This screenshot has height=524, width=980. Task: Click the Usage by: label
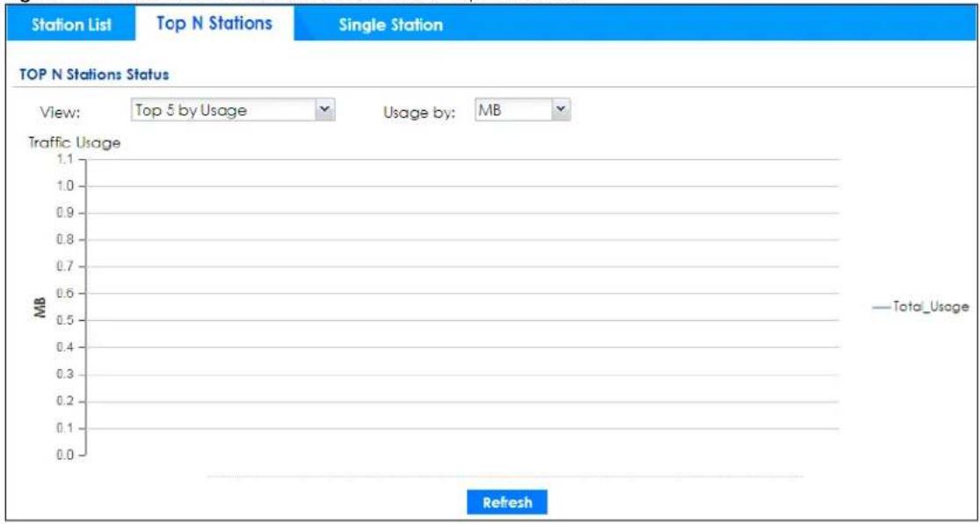(x=419, y=113)
